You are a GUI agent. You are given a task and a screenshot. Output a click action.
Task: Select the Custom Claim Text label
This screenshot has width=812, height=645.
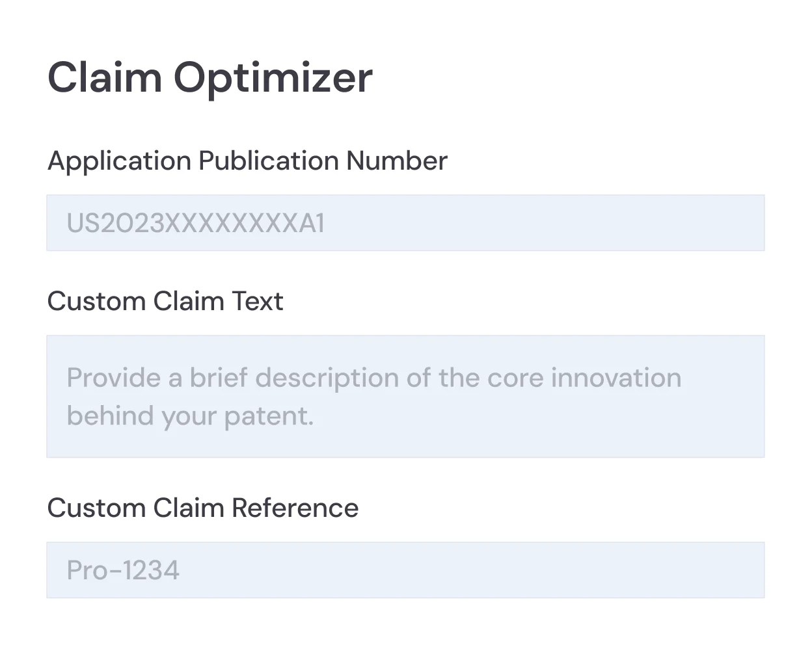[165, 301]
